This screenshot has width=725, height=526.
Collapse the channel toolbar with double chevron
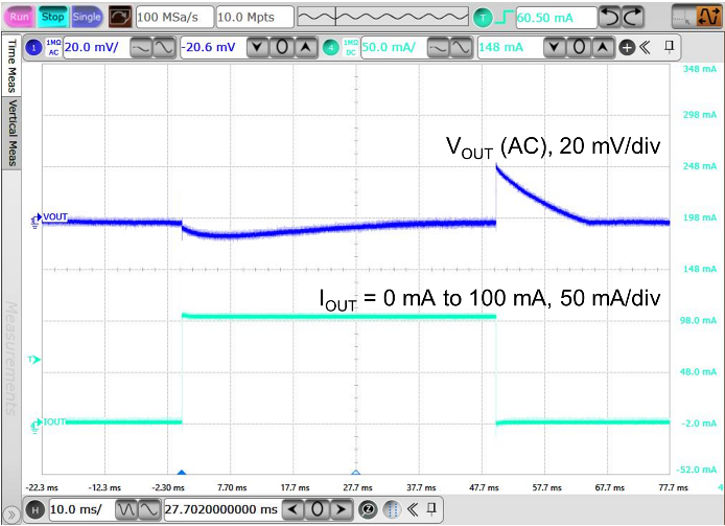point(646,47)
